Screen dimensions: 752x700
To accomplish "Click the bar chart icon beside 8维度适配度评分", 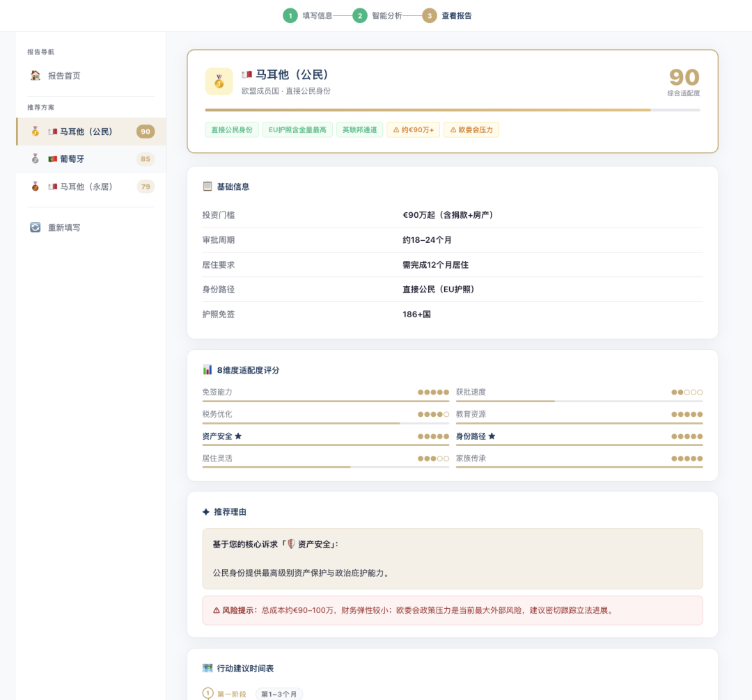I will click(x=207, y=370).
